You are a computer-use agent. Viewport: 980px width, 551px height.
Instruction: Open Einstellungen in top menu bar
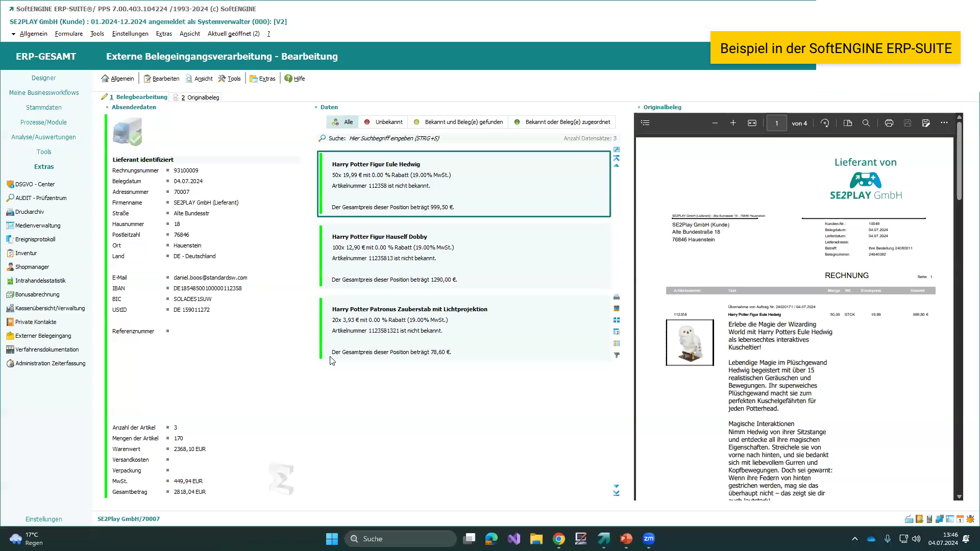[x=130, y=34]
